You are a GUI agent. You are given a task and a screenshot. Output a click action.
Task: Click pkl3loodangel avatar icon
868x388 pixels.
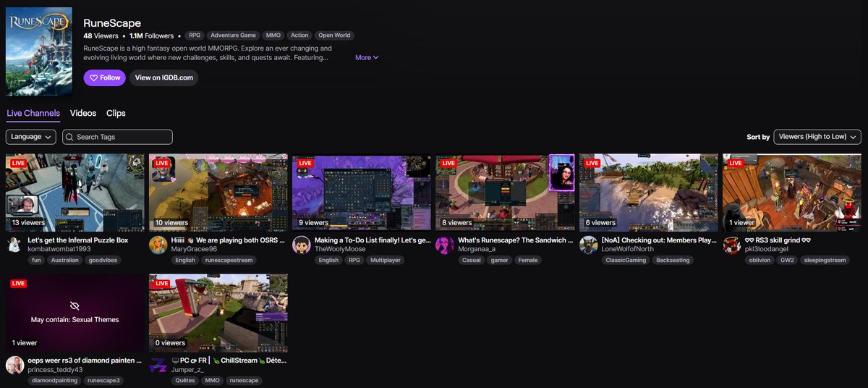click(731, 245)
